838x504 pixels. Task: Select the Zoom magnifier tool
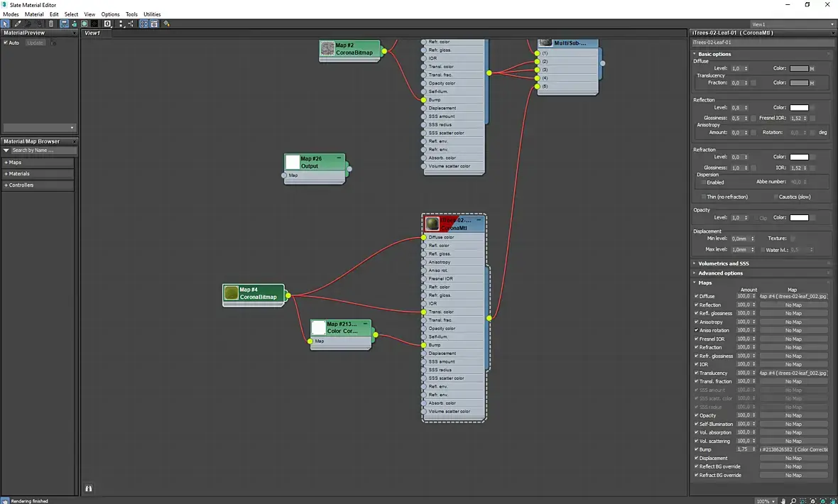click(x=793, y=500)
